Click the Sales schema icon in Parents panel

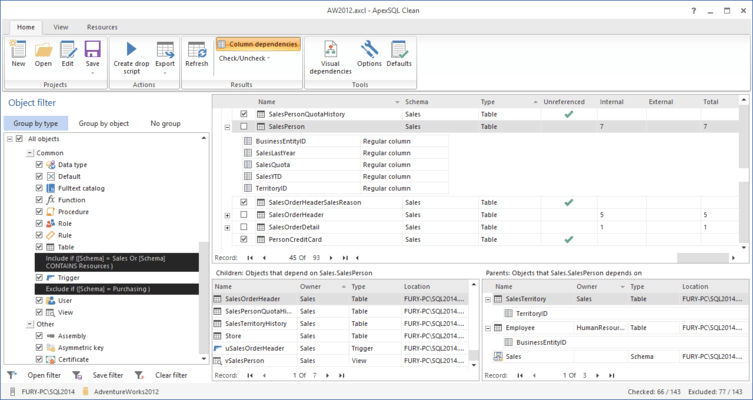(498, 357)
